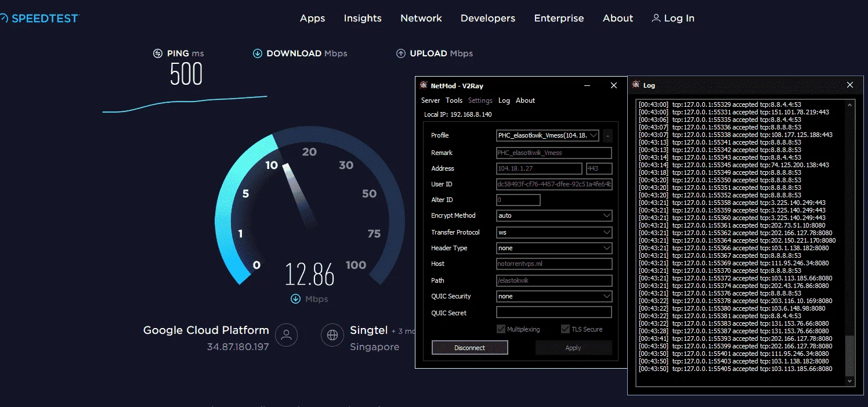Open the Encrypt Method dropdown

pos(554,215)
